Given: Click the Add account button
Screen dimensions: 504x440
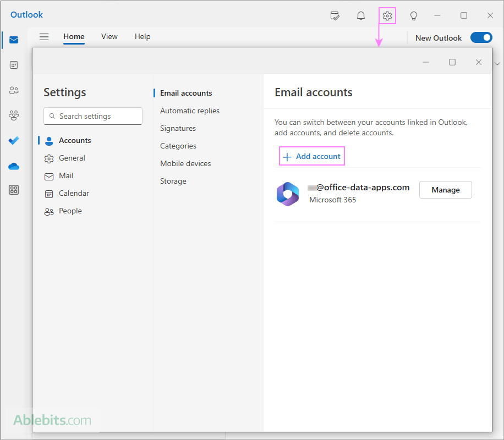Looking at the screenshot, I should [312, 156].
